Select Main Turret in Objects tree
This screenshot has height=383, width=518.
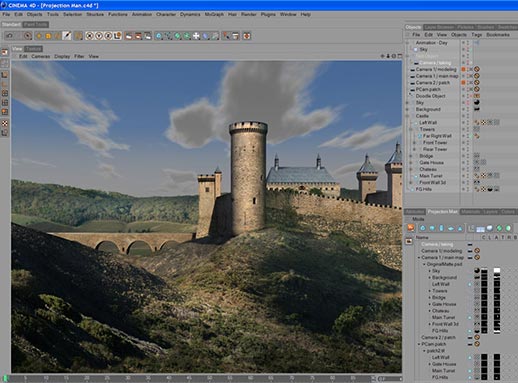point(431,176)
